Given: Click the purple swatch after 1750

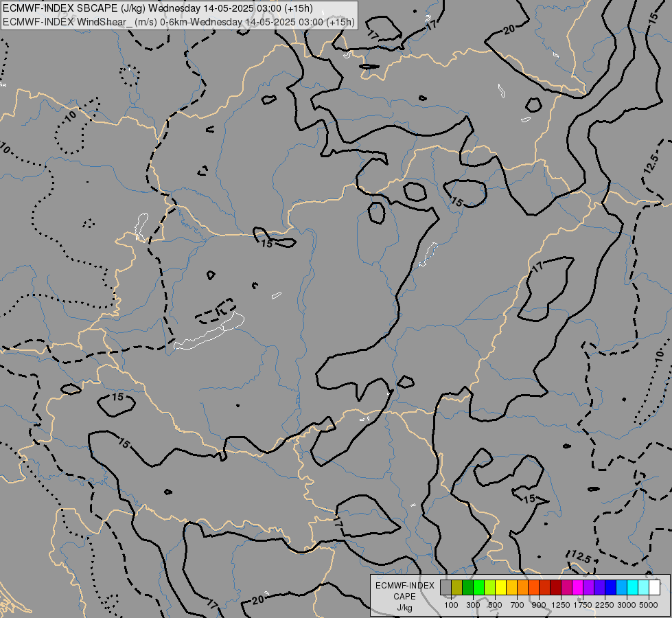Looking at the screenshot, I should pyautogui.click(x=588, y=587).
